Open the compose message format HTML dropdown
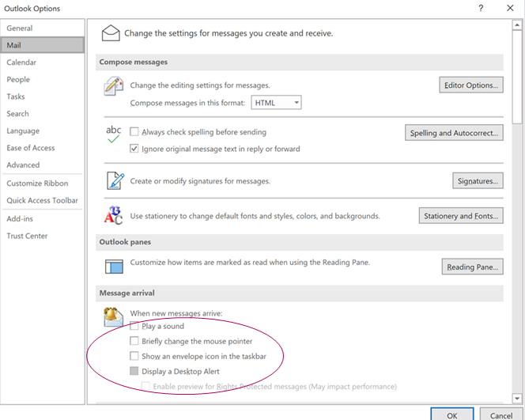 276,103
